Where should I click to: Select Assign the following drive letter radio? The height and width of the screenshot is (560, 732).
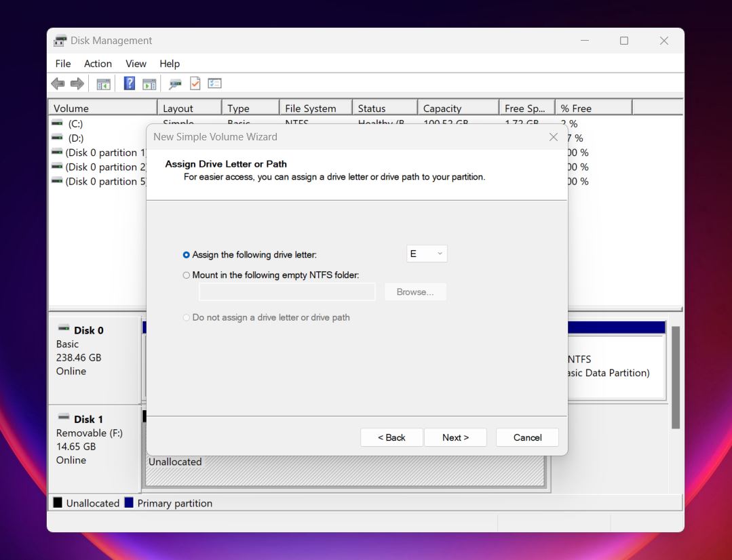coord(187,255)
